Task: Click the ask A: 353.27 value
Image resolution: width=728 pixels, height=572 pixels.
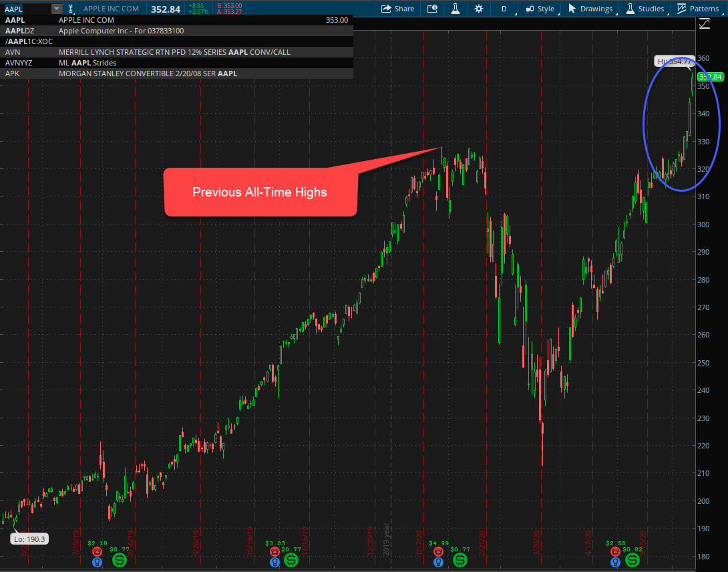Action: pyautogui.click(x=229, y=11)
